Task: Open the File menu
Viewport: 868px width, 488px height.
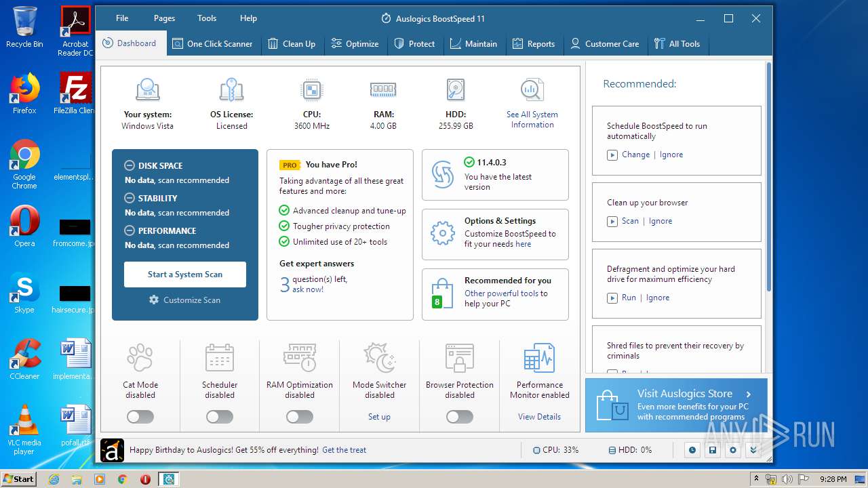Action: 122,18
